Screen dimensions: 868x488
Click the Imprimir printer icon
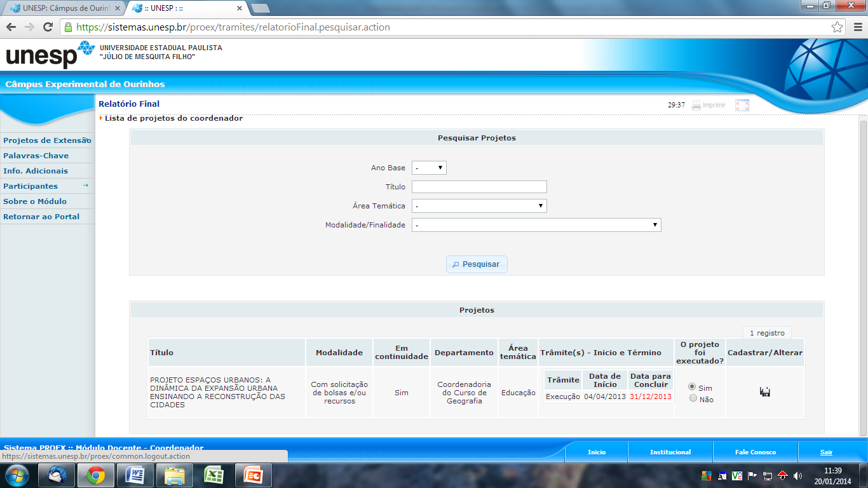pyautogui.click(x=696, y=105)
